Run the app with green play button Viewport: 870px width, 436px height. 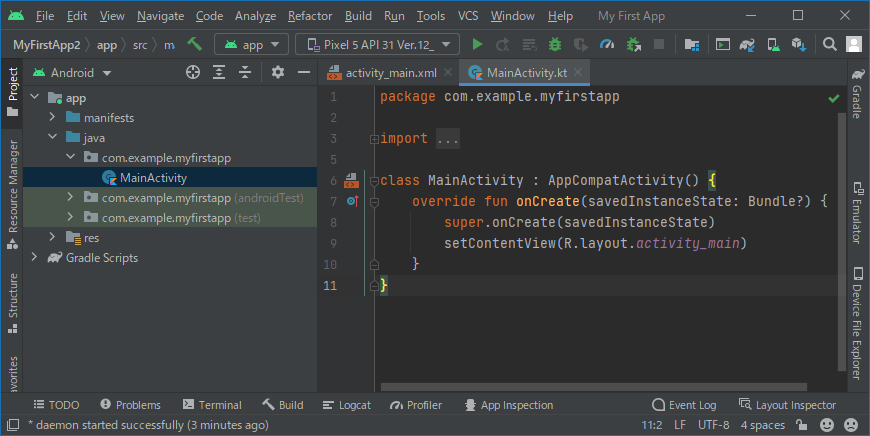[477, 44]
